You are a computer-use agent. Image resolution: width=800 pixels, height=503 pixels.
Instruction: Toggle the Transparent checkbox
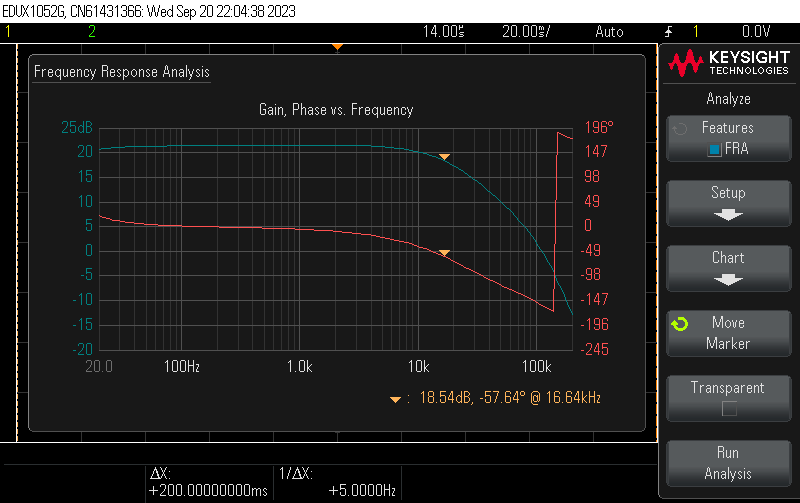(x=729, y=409)
